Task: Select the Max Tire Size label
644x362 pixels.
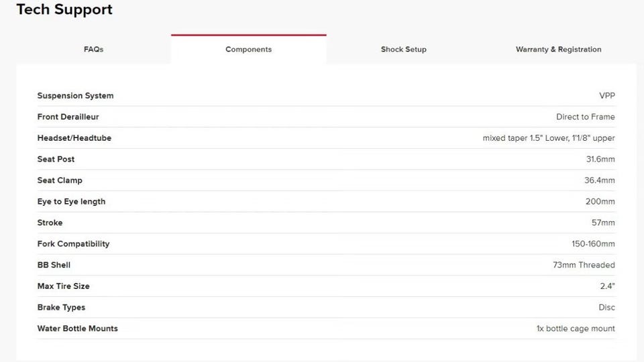Action: pos(63,286)
